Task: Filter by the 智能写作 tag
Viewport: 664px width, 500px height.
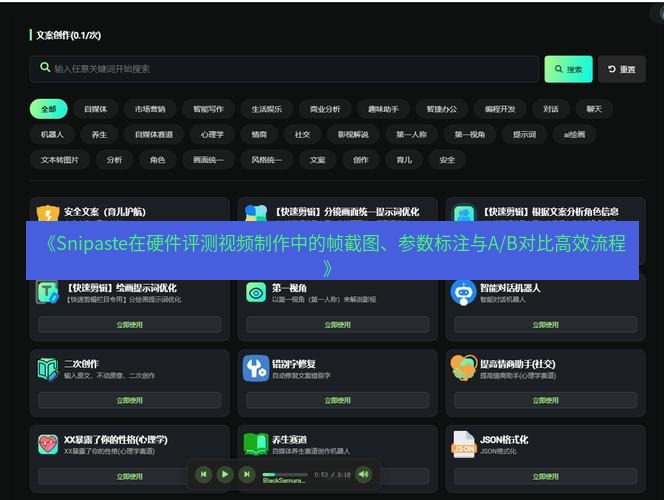Action: tap(208, 109)
